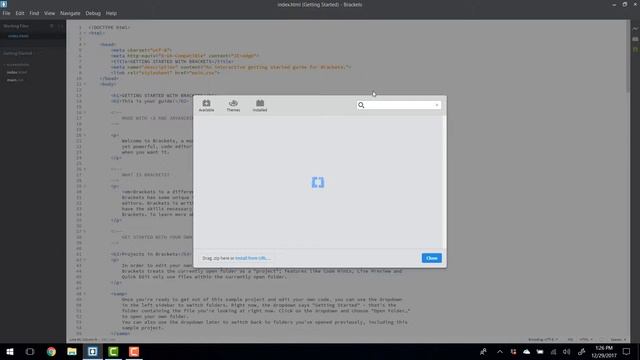Click the extension search field
Viewport: 640px width, 360px height.
tap(399, 105)
